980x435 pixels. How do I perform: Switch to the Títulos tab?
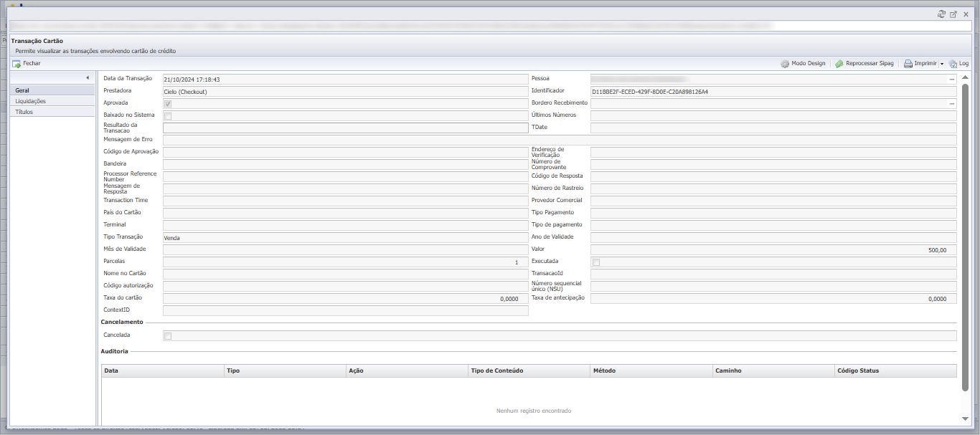(x=52, y=112)
